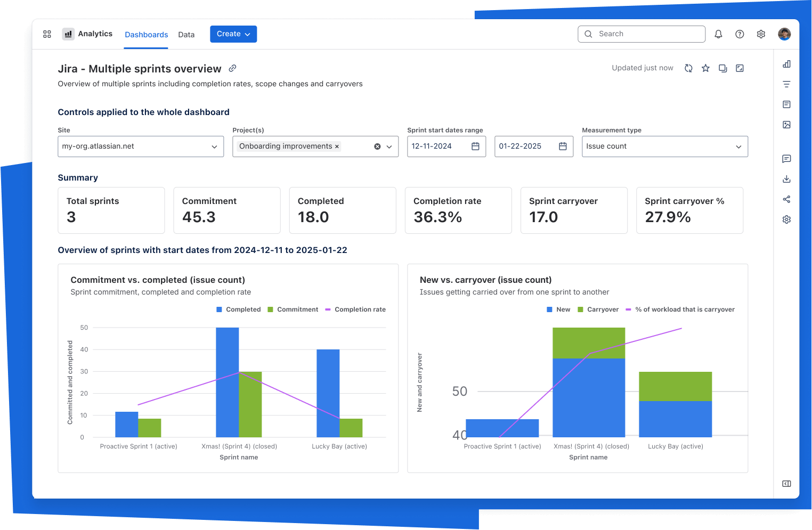This screenshot has width=812, height=530.
Task: Click the notifications bell icon
Action: click(x=718, y=34)
